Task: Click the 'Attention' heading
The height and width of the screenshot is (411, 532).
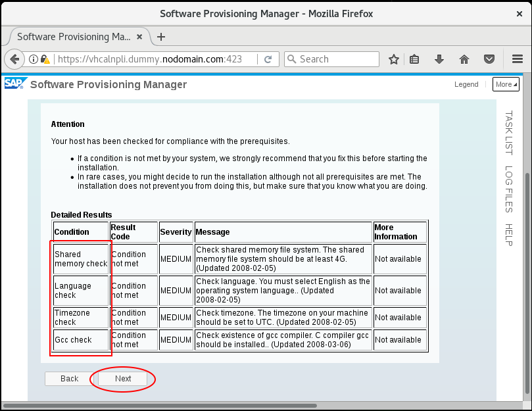Action: [68, 124]
